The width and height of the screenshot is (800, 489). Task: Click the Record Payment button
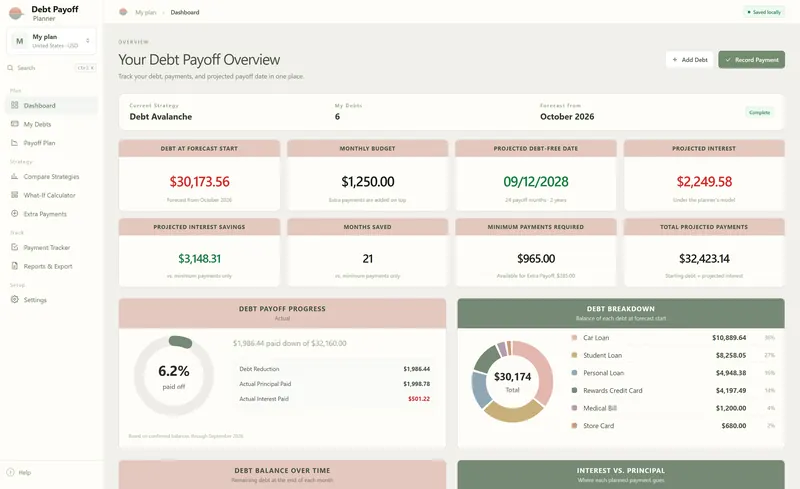point(752,60)
